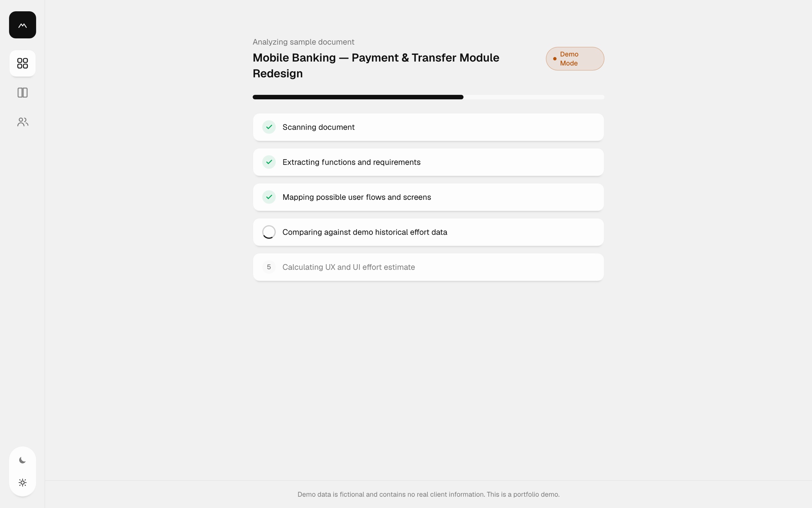The image size is (812, 508).
Task: Click the loading spinner for Comparing step
Action: click(x=269, y=232)
